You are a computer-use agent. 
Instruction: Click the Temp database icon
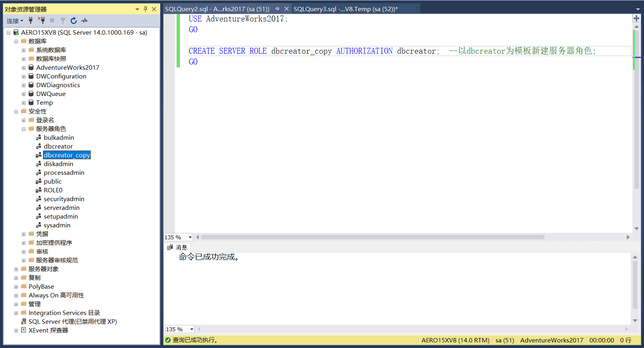(31, 102)
